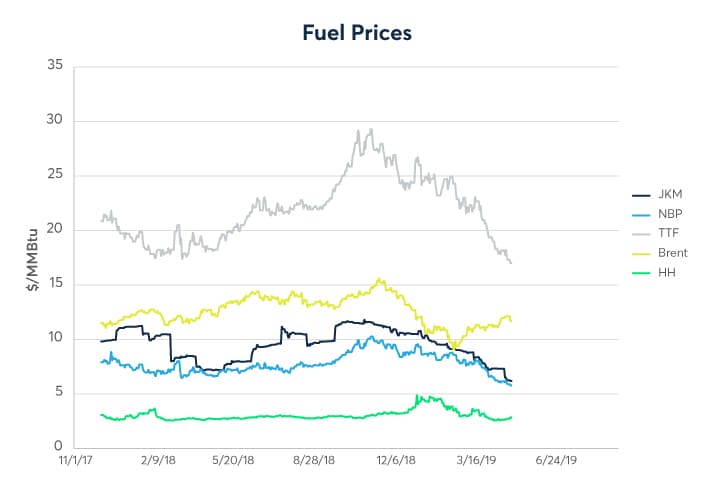Viewport: 720px width, 500px height.
Task: Click the 3/16/19 x-axis date label
Action: click(472, 462)
